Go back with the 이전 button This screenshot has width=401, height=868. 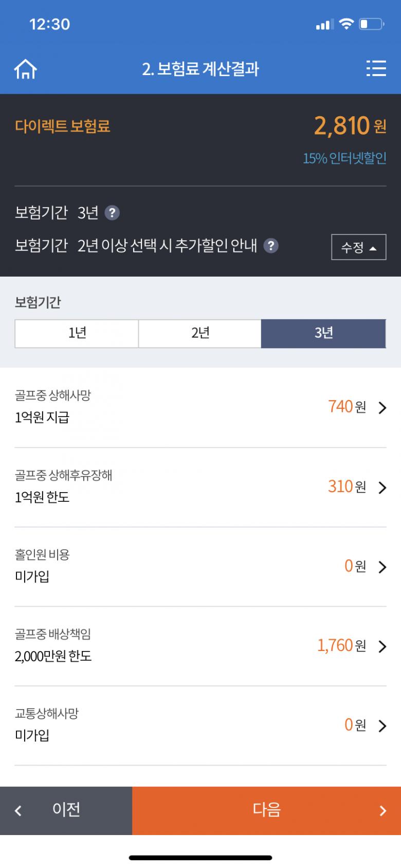66,810
